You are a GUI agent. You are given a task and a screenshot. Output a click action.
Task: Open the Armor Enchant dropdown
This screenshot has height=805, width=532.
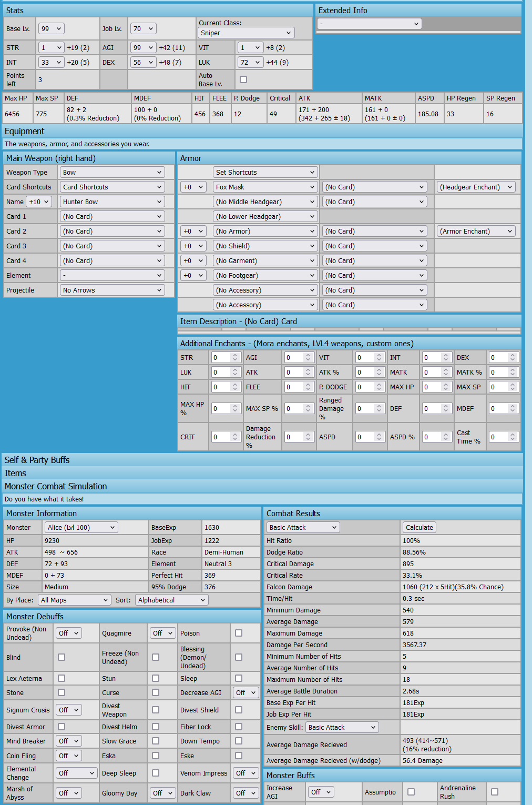pyautogui.click(x=476, y=232)
